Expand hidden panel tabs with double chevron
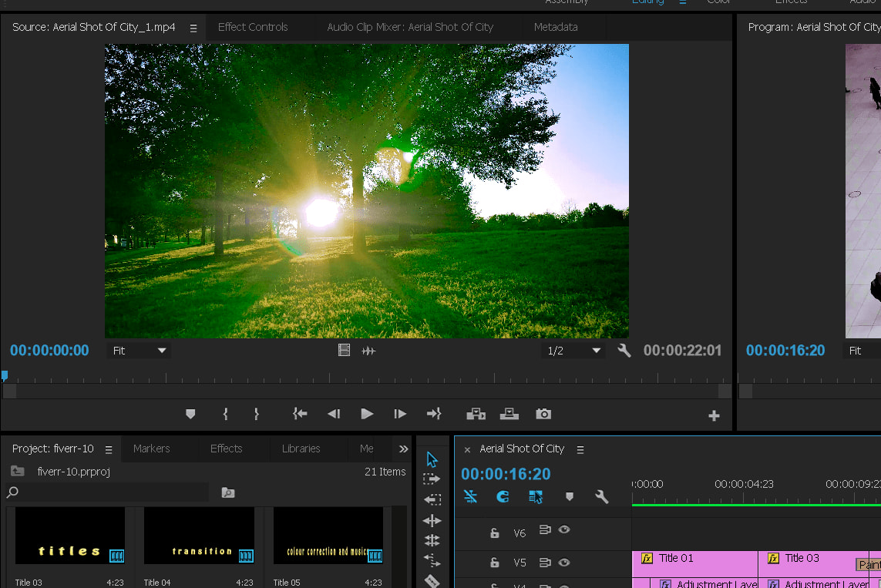 (x=403, y=449)
